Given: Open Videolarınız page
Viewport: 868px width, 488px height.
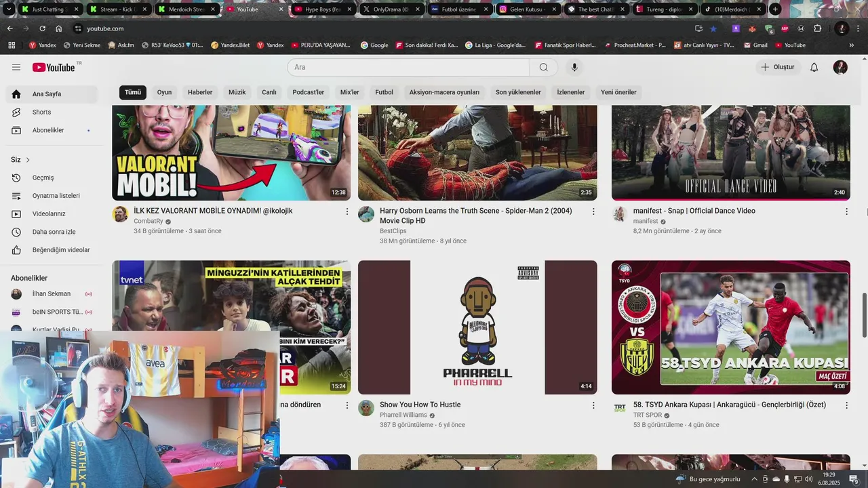Looking at the screenshot, I should click(53, 213).
